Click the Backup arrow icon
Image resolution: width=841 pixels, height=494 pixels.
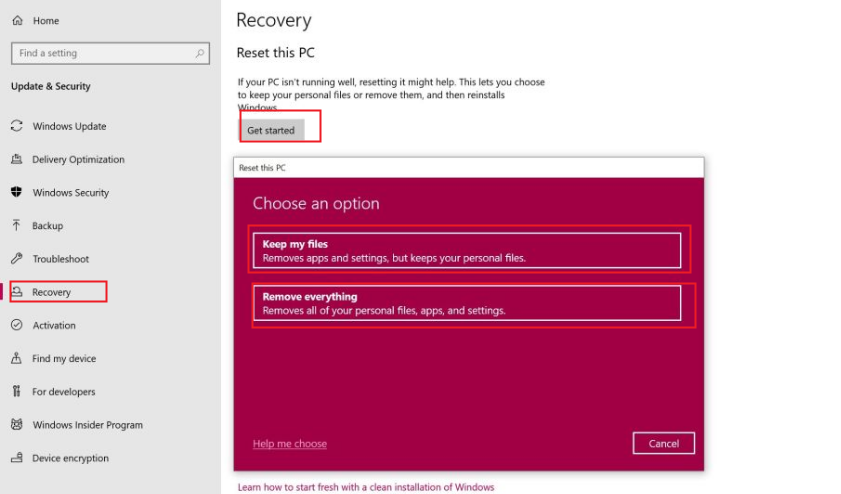(16, 225)
